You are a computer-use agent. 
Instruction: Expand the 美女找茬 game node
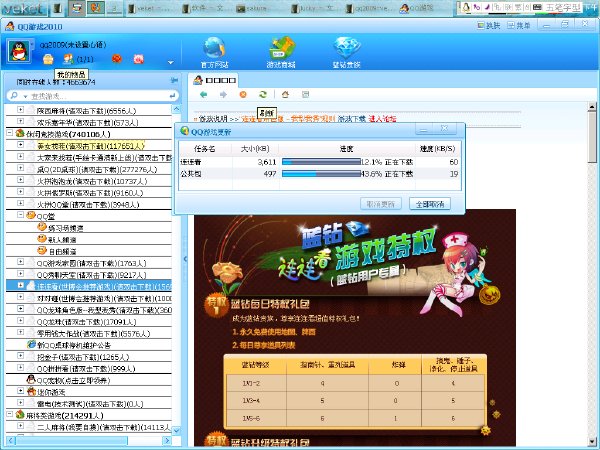(20, 145)
